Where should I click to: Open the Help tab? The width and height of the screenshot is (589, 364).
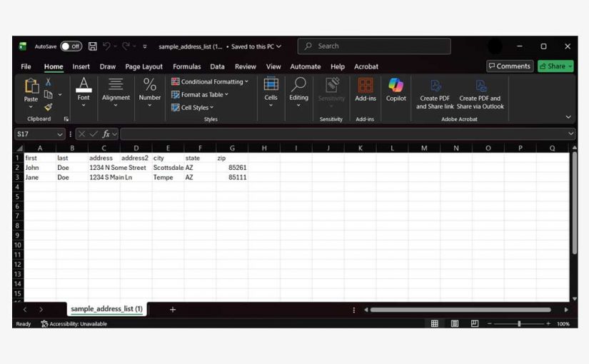click(x=338, y=66)
